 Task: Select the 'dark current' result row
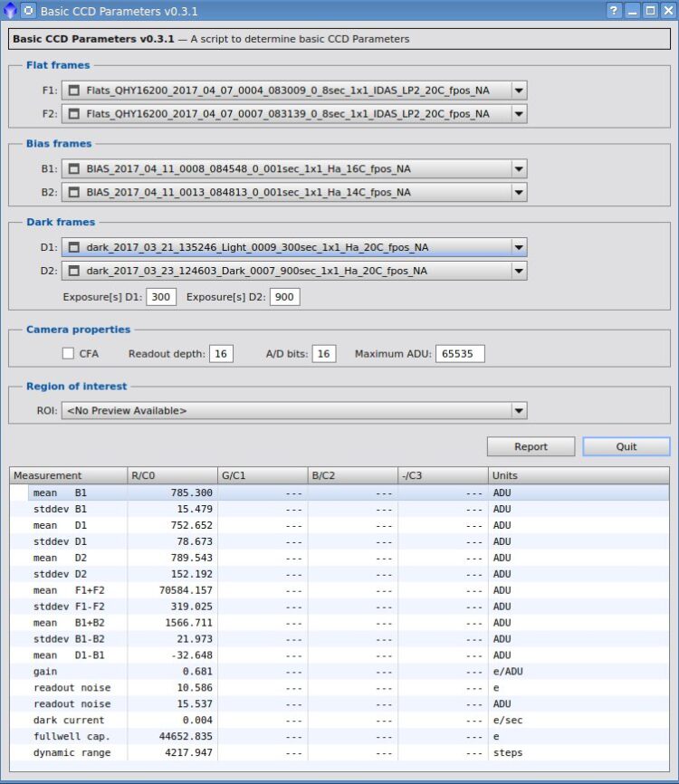click(x=339, y=720)
